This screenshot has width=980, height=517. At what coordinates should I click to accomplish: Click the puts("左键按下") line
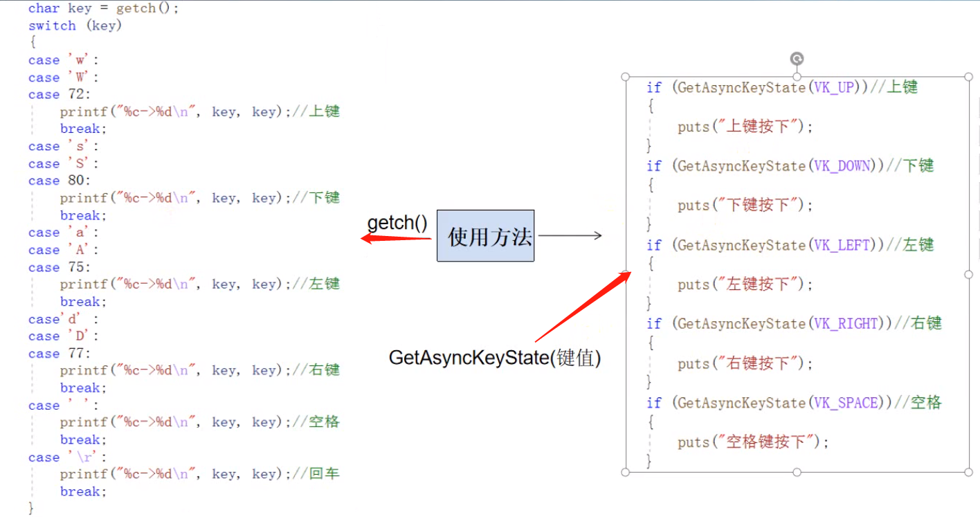(x=745, y=284)
